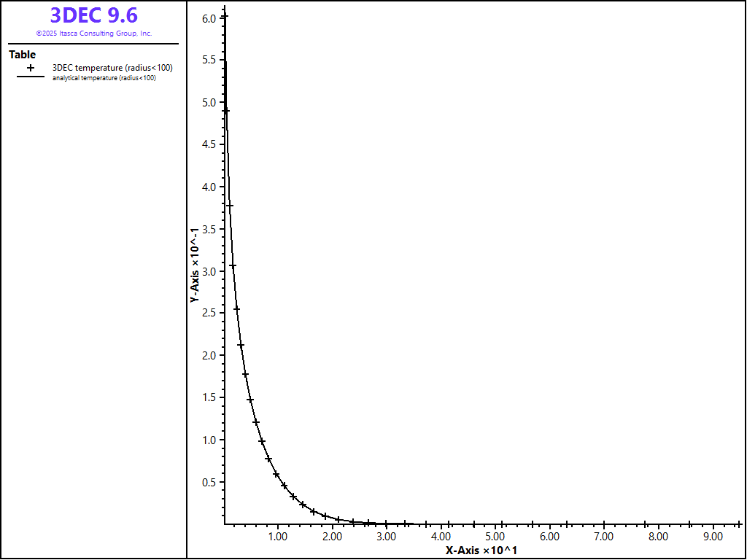Click the 3DEC 9.6 title text

(94, 15)
